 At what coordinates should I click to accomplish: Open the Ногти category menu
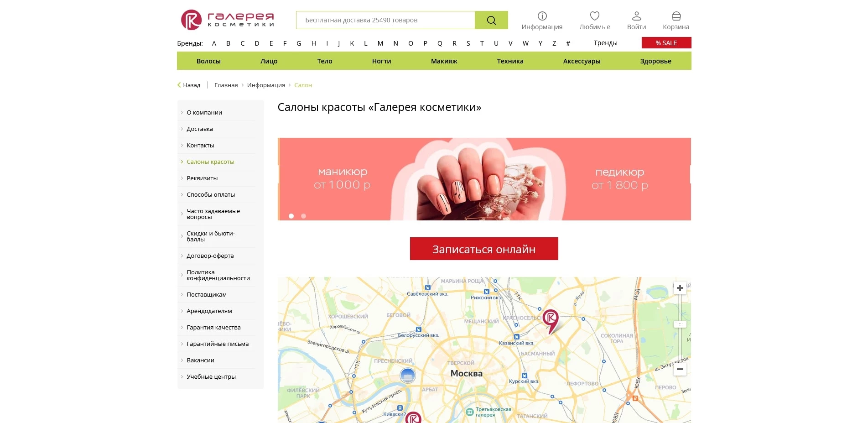click(x=381, y=61)
